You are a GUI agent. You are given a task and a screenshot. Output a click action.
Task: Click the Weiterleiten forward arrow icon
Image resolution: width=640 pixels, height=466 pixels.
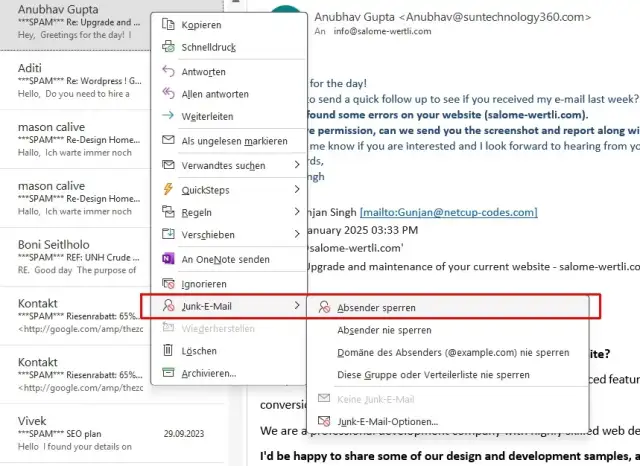coord(168,116)
